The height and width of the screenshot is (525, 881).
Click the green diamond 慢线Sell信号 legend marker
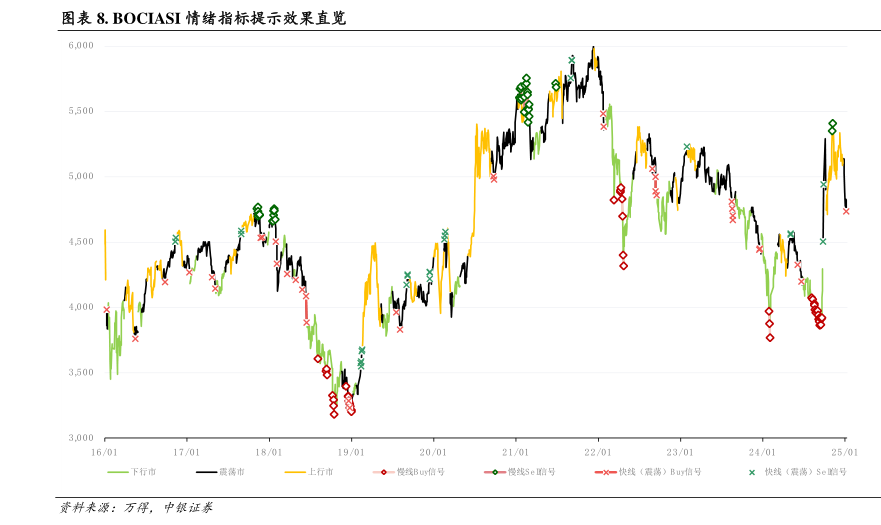coord(494,472)
